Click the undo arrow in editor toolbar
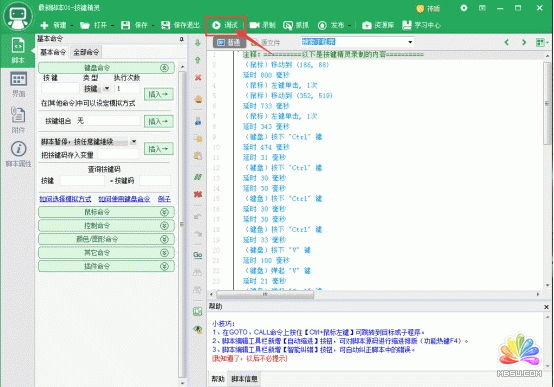 (198, 216)
